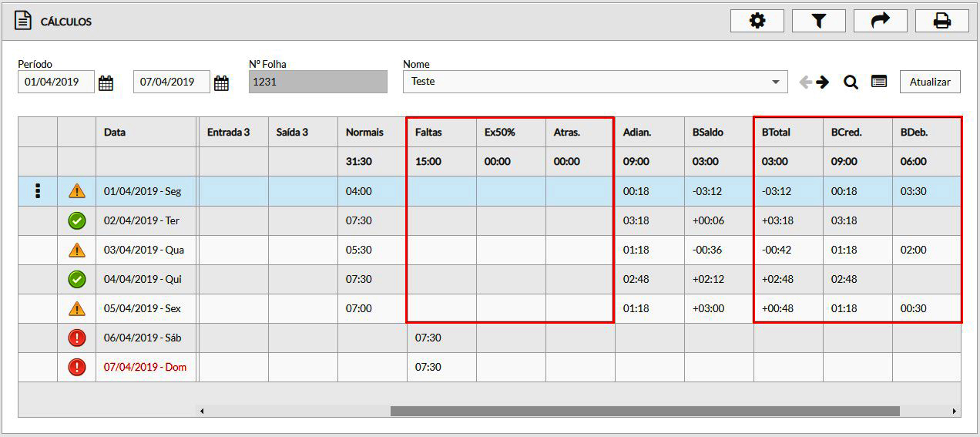Open the start date calendar picker
980x437 pixels.
click(106, 82)
